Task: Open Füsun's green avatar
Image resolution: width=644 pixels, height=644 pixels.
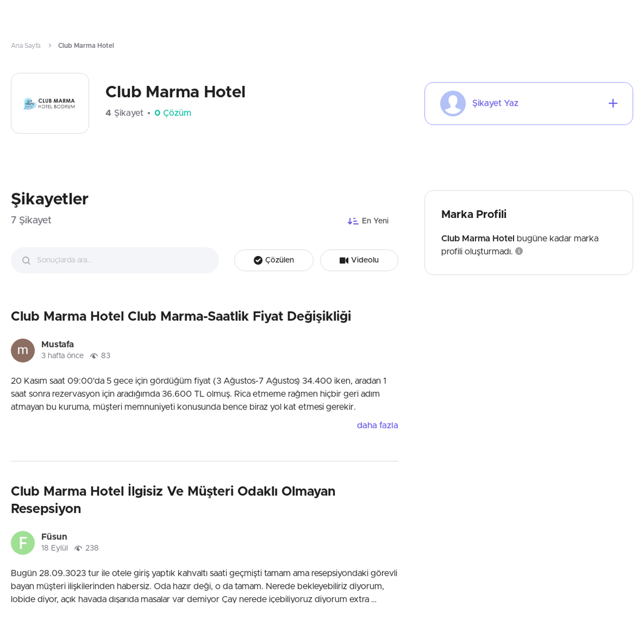Action: point(23,543)
